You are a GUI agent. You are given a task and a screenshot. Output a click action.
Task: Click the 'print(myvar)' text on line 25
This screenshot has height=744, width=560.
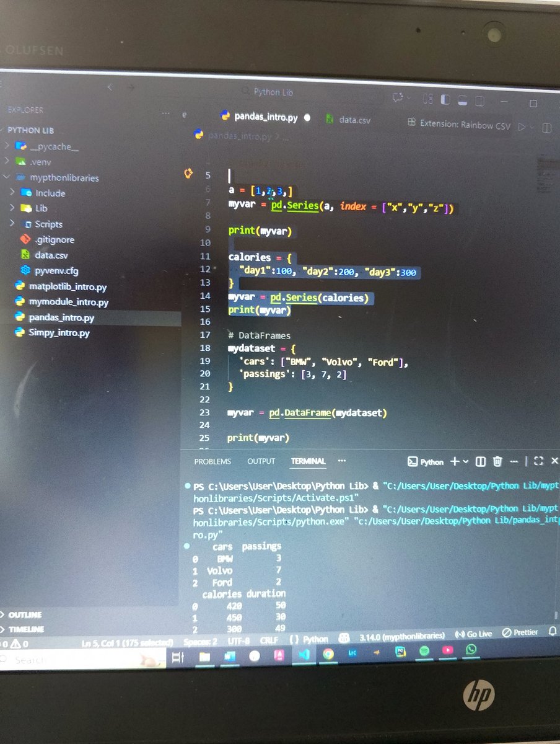[x=258, y=438]
